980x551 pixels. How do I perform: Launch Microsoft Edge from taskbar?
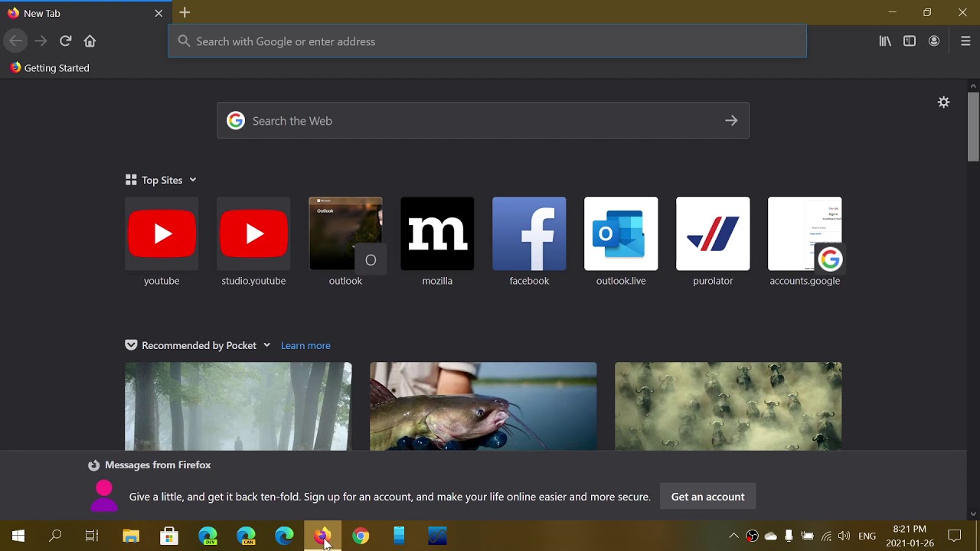(284, 536)
